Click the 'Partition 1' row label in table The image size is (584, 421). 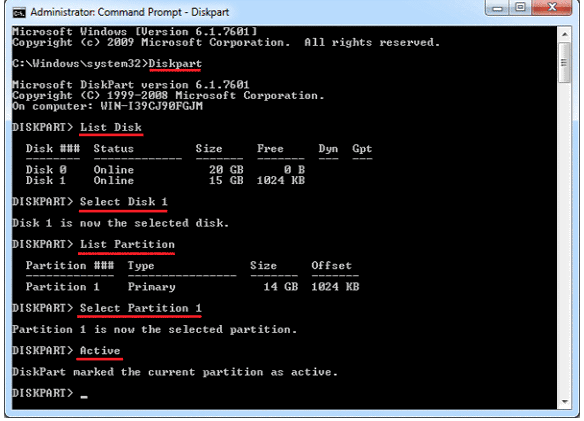63,287
